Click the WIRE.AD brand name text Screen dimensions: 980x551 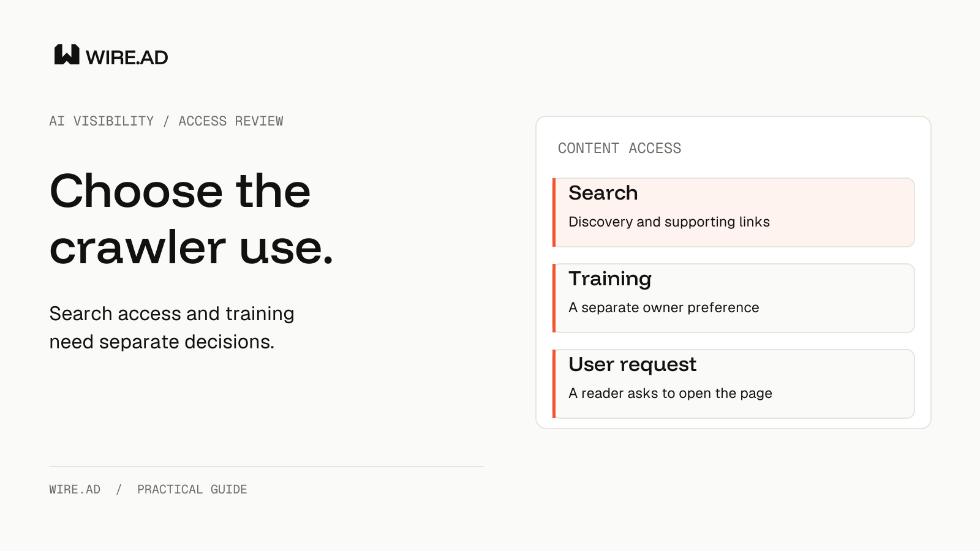coord(127,58)
